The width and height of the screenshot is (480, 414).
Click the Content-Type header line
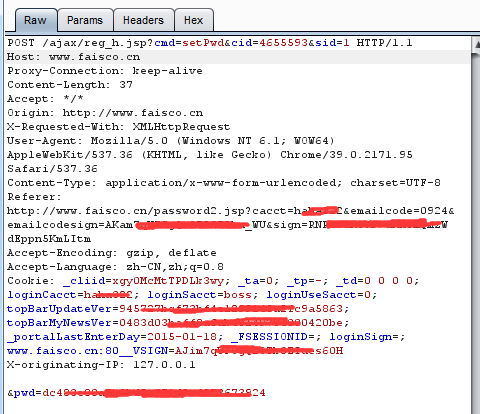[x=224, y=183]
